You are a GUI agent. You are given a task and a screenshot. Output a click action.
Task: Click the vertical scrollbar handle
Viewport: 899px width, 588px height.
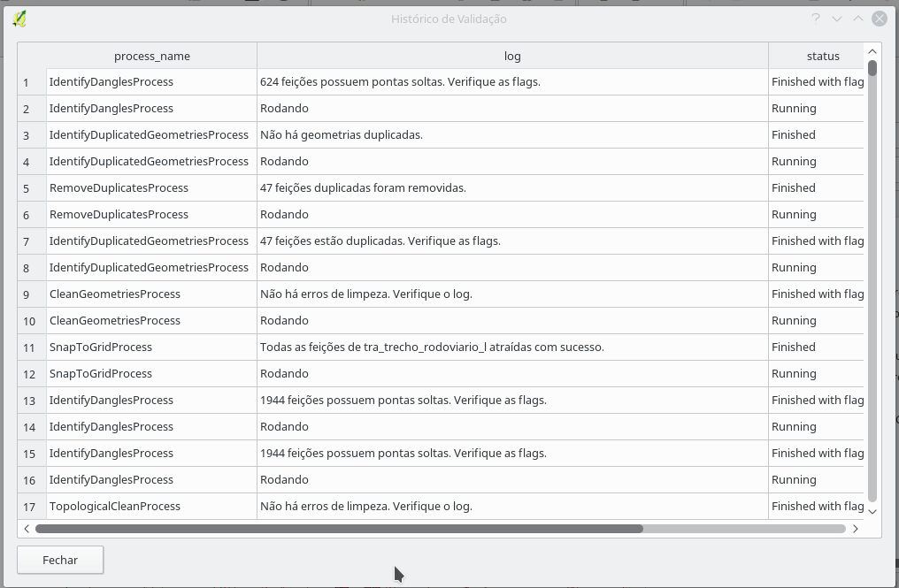[x=872, y=67]
